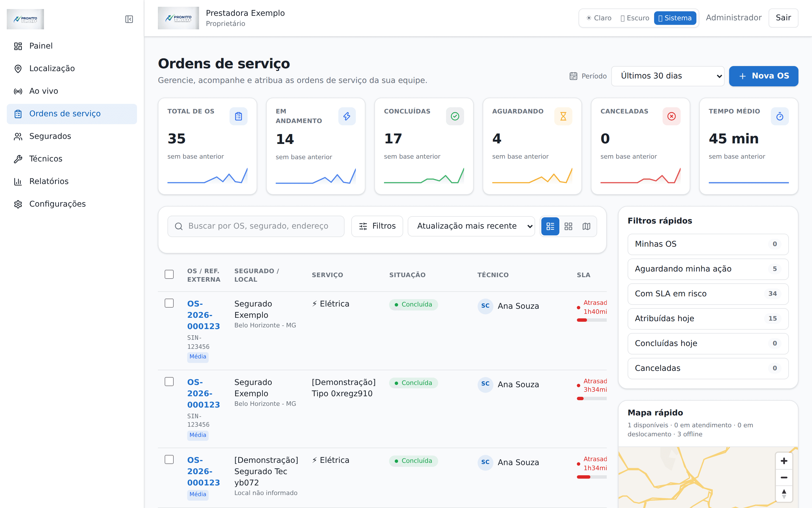Switch to list view icon
This screenshot has width=812, height=508.
point(550,226)
